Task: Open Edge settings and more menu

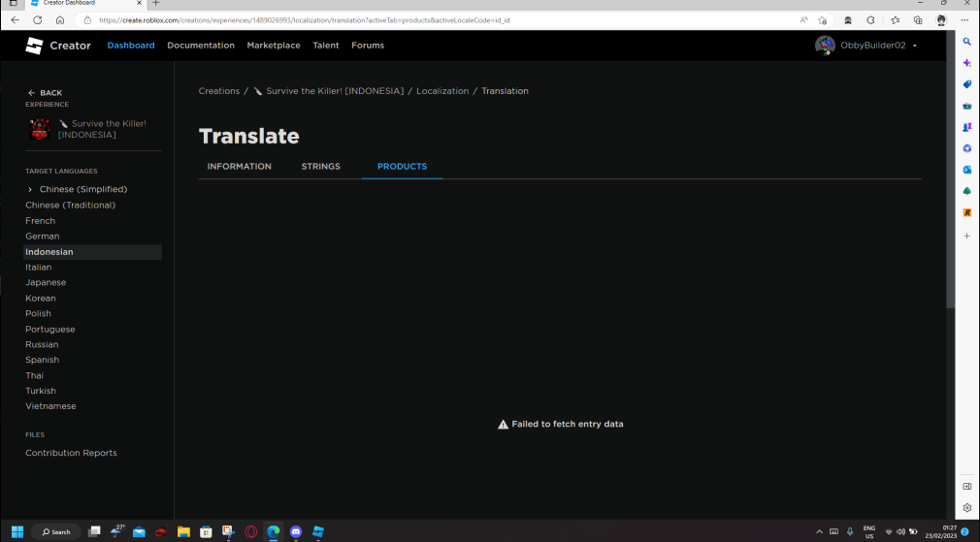Action: pos(964,20)
